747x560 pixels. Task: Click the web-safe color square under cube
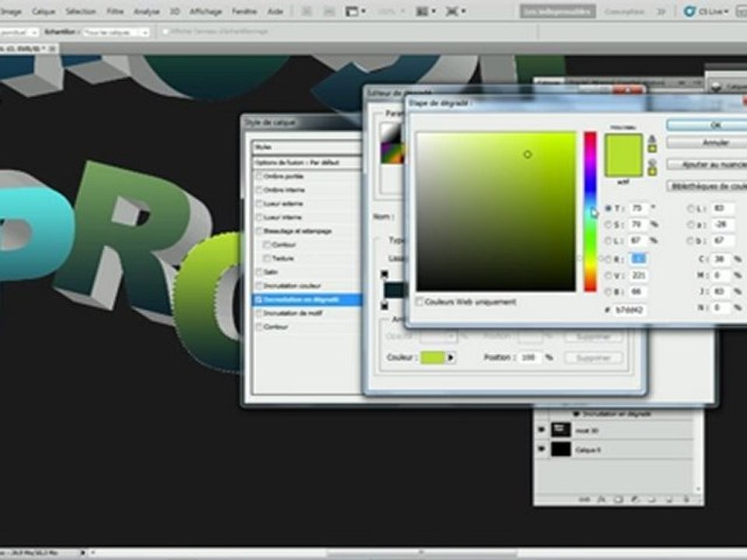[652, 171]
